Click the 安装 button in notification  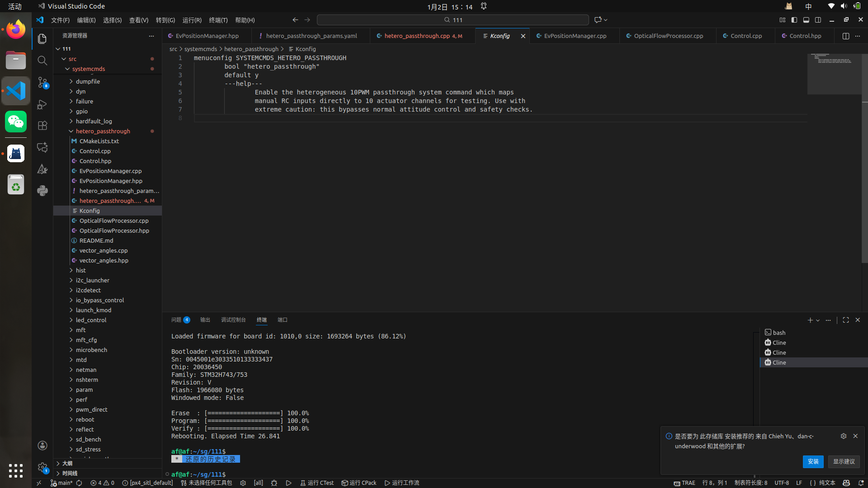[813, 461]
